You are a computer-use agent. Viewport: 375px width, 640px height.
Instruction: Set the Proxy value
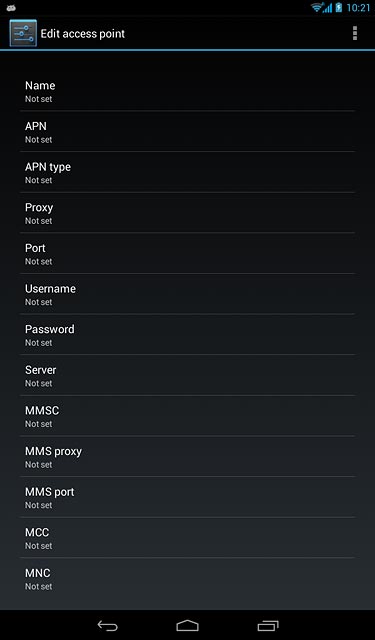point(187,213)
